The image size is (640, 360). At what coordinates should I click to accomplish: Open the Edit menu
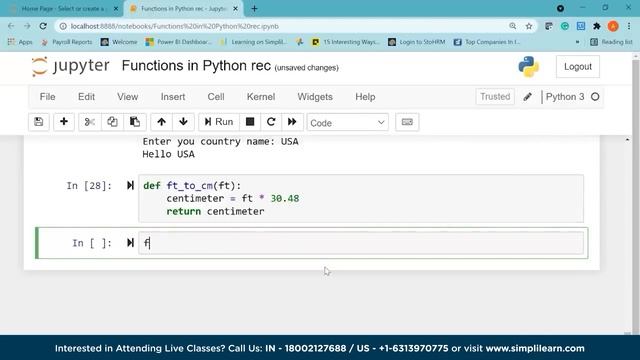(86, 97)
